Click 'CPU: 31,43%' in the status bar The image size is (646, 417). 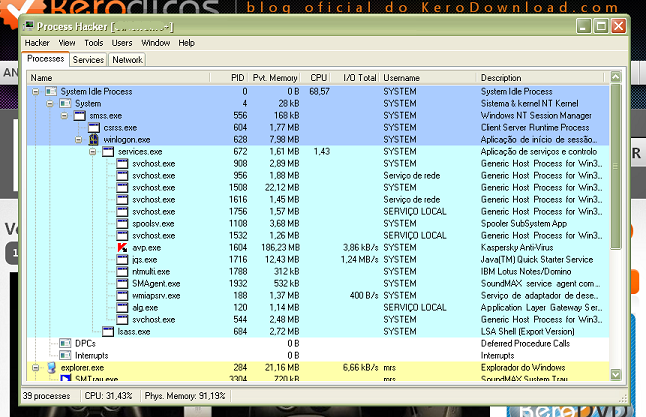pos(108,396)
